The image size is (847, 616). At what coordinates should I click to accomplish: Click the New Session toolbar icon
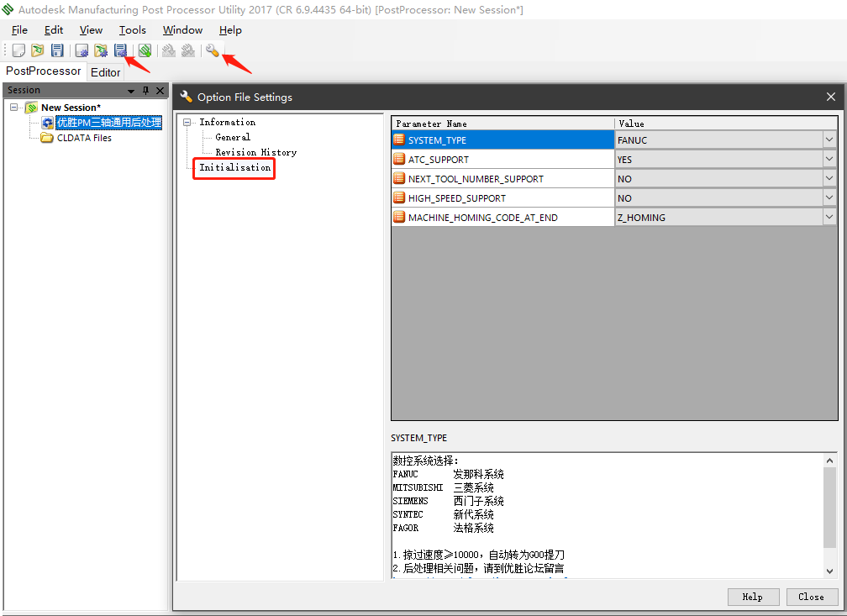coord(18,50)
